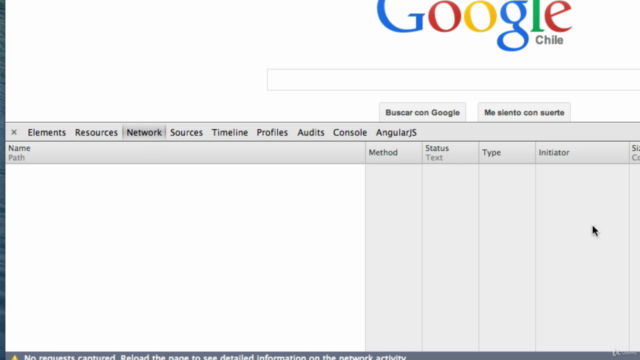The width and height of the screenshot is (640, 360).
Task: Open the Console tab
Action: point(349,132)
